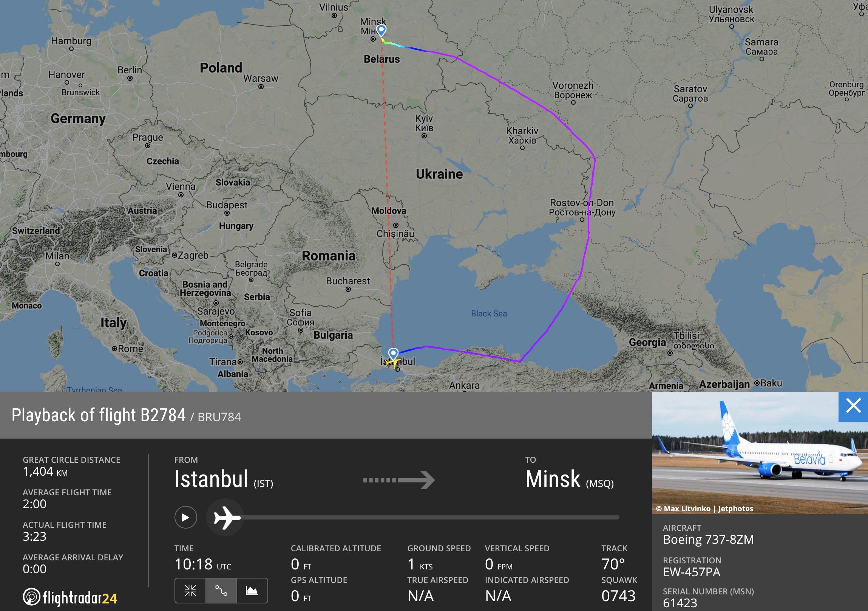Click the flight number B2784 title
This screenshot has height=611, width=868.
tap(163, 415)
